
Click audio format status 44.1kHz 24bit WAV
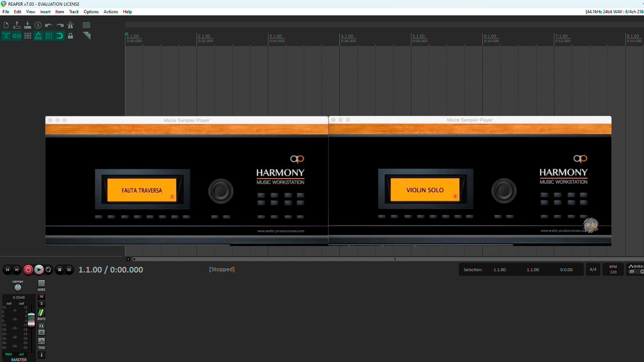point(615,12)
